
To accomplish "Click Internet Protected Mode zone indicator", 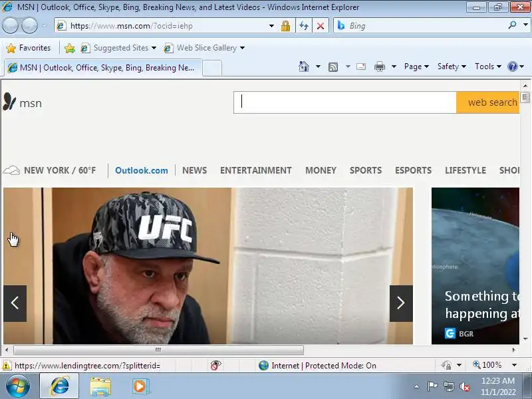I will coord(317,365).
